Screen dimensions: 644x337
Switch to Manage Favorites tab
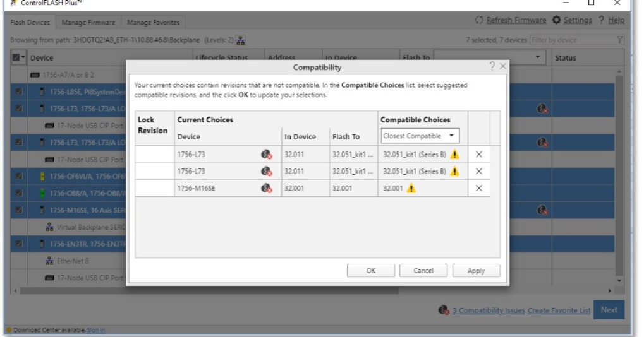[153, 23]
